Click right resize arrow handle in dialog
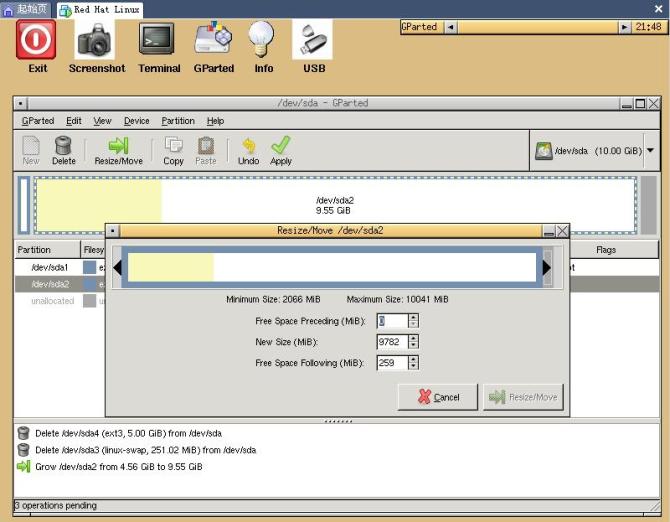Image resolution: width=670 pixels, height=522 pixels. pos(547,268)
